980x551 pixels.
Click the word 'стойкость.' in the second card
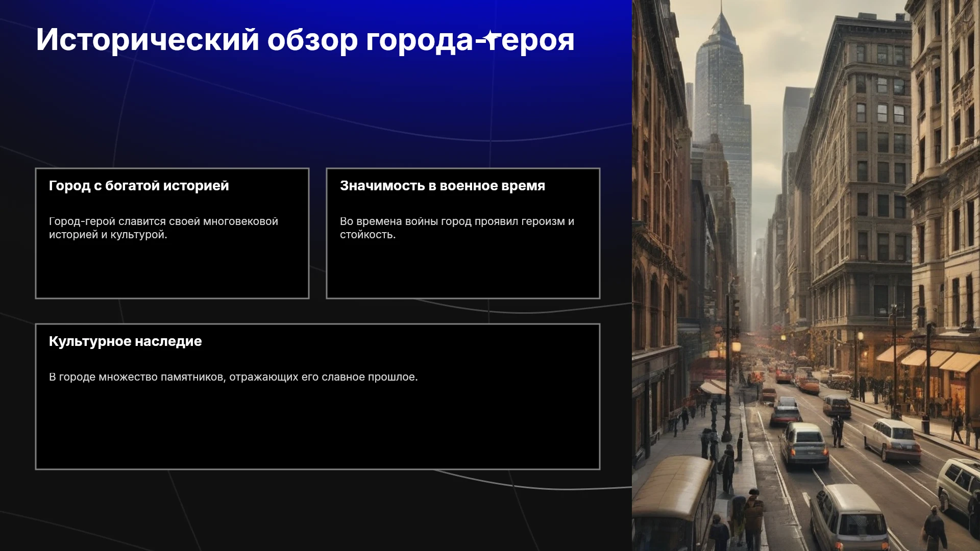[368, 235]
